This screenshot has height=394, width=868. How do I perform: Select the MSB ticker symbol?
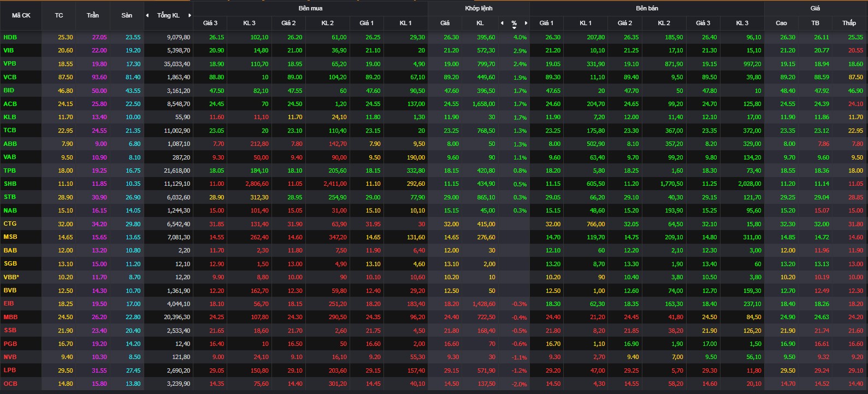pos(10,237)
